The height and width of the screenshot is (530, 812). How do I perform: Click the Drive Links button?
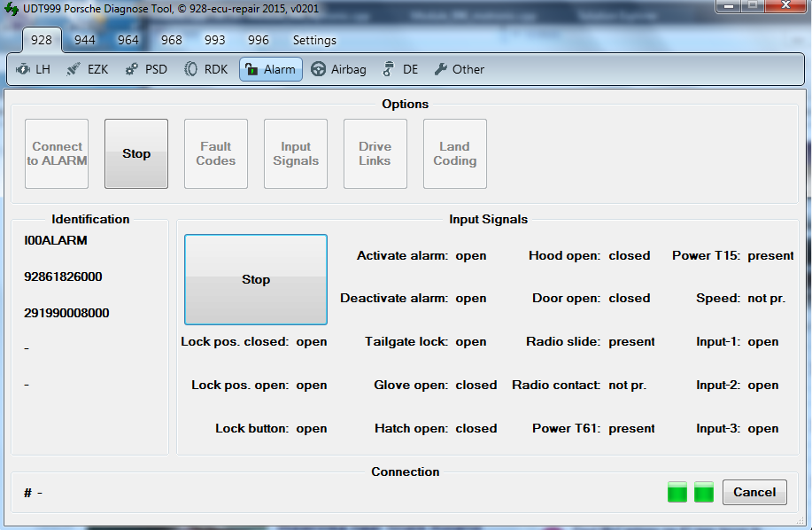coord(375,153)
